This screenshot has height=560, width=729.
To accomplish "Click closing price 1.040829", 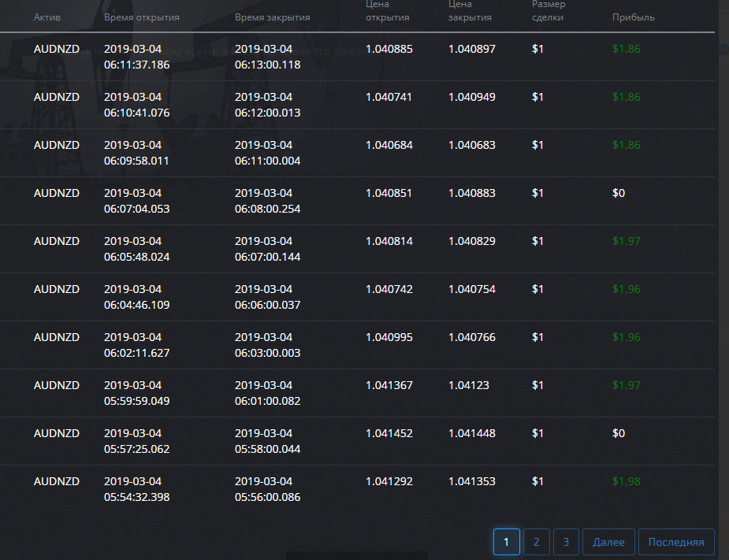I will point(472,241).
